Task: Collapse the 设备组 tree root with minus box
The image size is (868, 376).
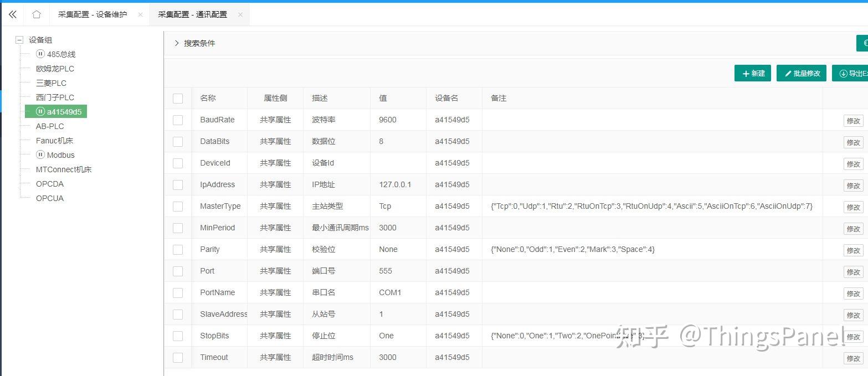Action: coord(19,40)
